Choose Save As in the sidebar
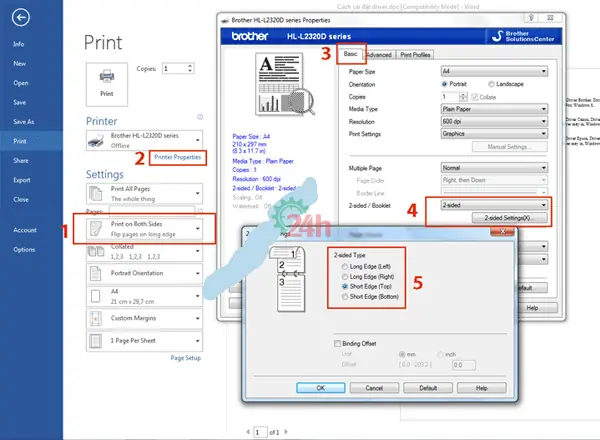600x440 pixels. 24,122
